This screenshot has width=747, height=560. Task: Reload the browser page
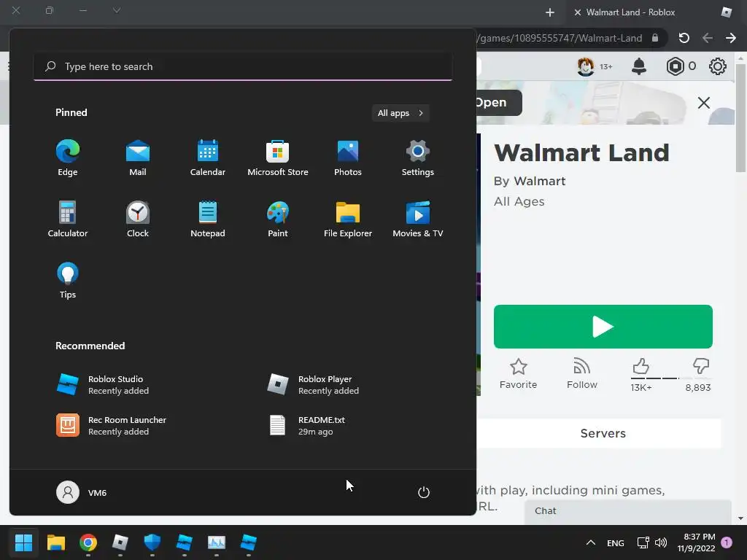coord(684,38)
